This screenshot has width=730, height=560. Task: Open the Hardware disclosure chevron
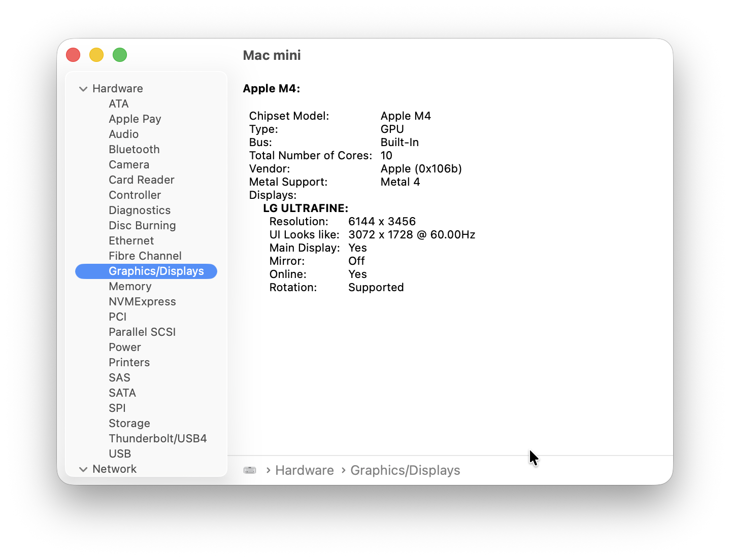coord(83,89)
